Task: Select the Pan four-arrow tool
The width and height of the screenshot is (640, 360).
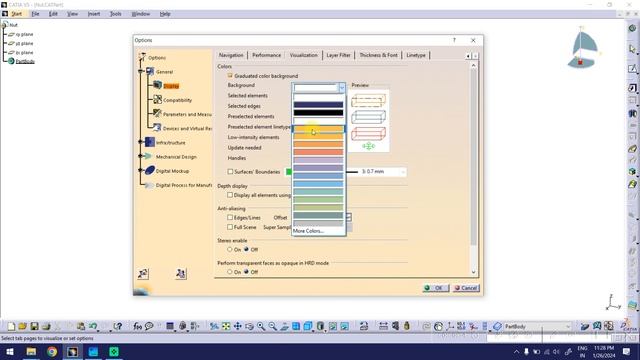Action: click(x=238, y=326)
